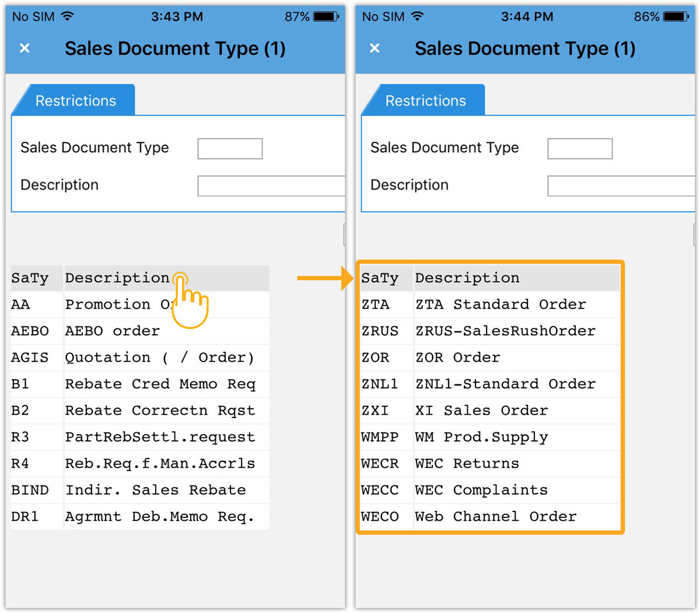This screenshot has height=613, width=700.
Task: Select the ZTA Standard Order row
Action: [500, 304]
